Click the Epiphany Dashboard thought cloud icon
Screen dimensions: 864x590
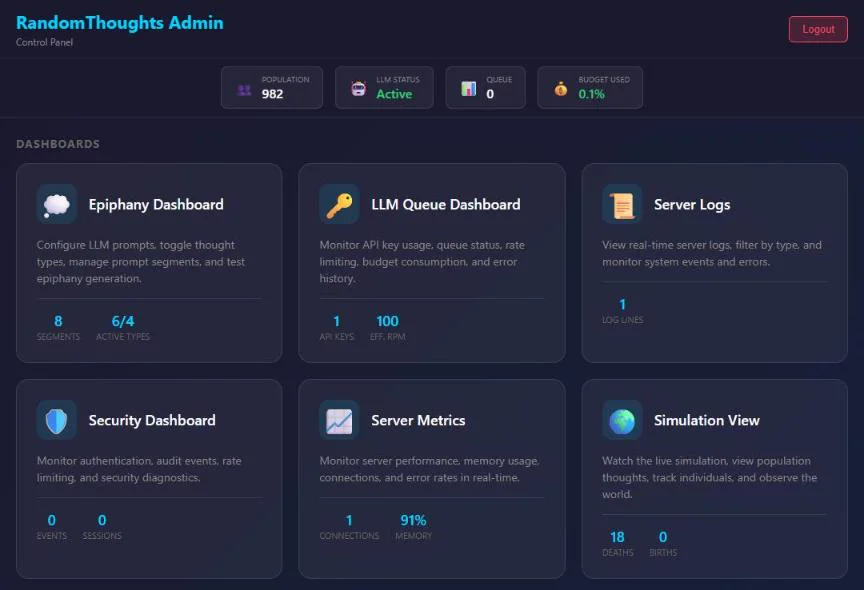pyautogui.click(x=57, y=204)
